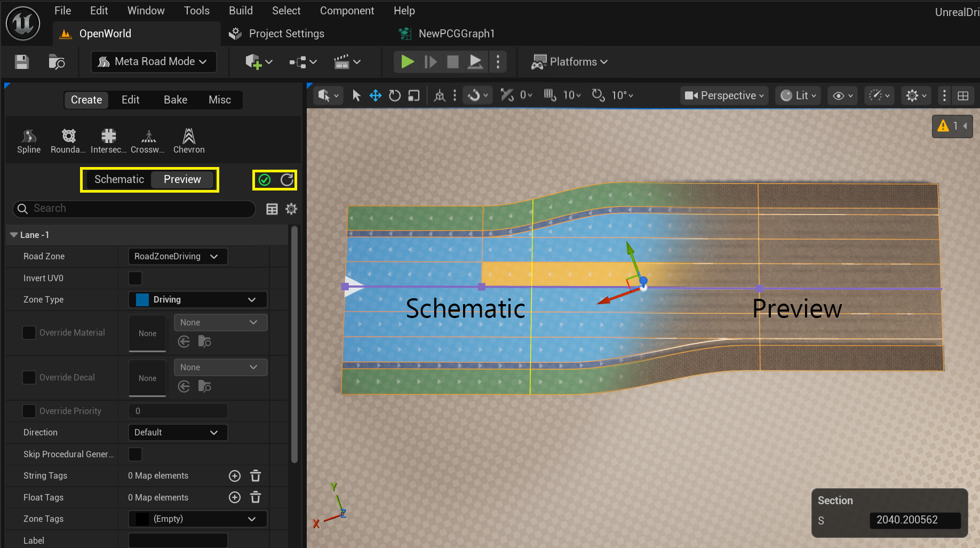Screen dimensions: 980x548
Task: Select the Crosswalk tool
Action: pos(148,141)
